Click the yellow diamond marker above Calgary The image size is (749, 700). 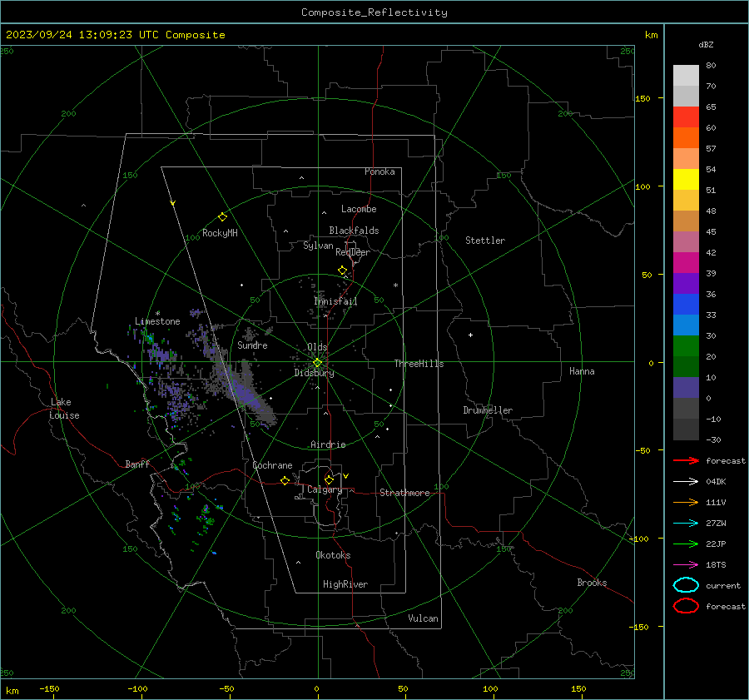click(x=329, y=479)
